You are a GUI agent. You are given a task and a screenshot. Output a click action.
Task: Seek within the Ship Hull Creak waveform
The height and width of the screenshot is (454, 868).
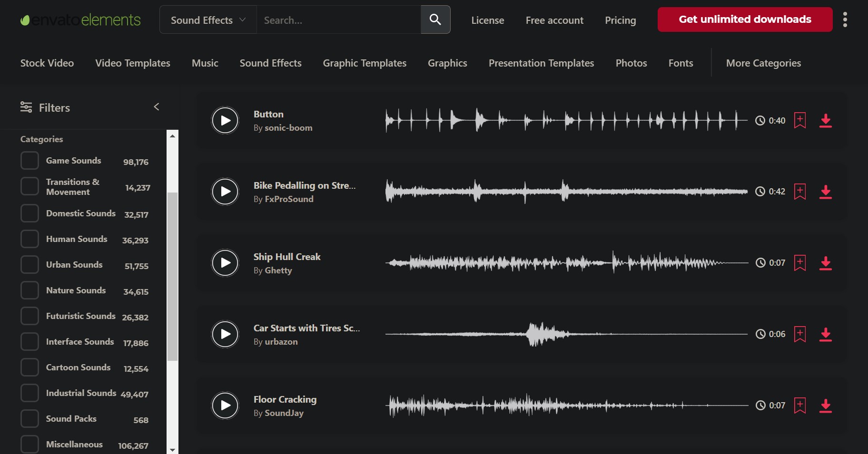pos(566,263)
